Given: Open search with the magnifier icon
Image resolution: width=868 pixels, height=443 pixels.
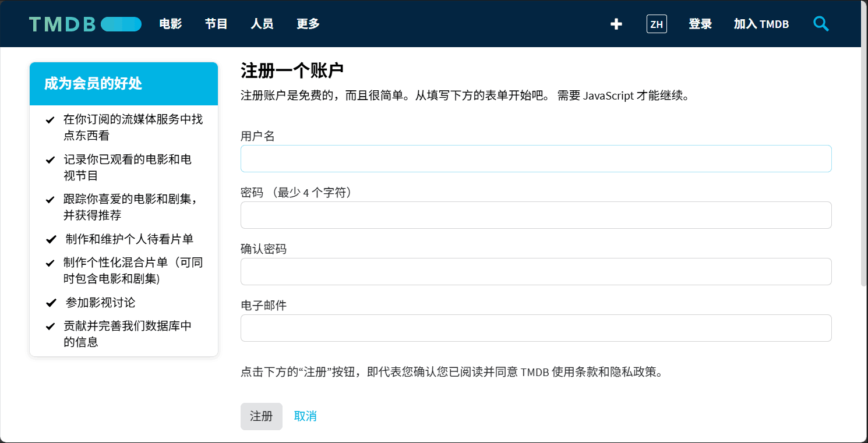Looking at the screenshot, I should pyautogui.click(x=821, y=24).
